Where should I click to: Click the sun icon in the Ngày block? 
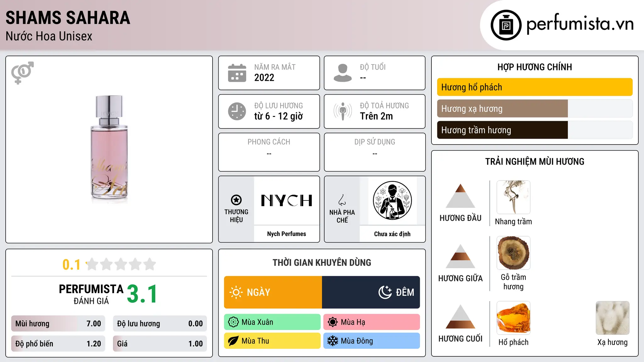tap(236, 292)
